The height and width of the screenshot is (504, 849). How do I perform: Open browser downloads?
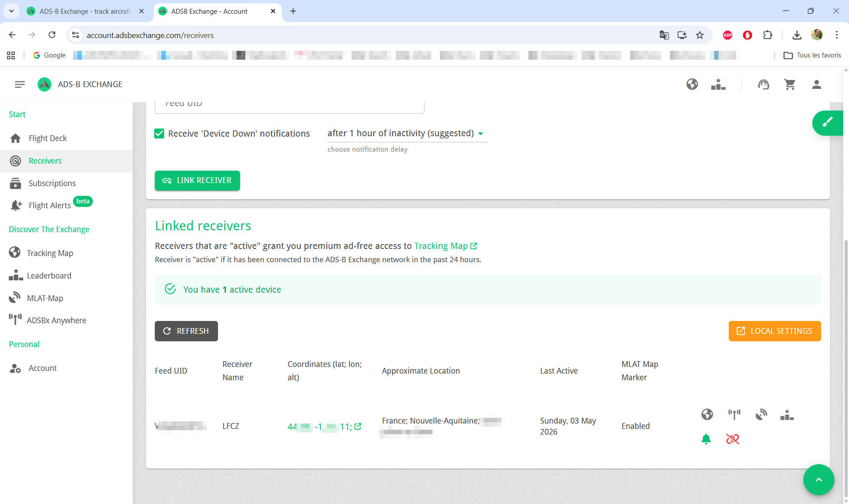[797, 35]
